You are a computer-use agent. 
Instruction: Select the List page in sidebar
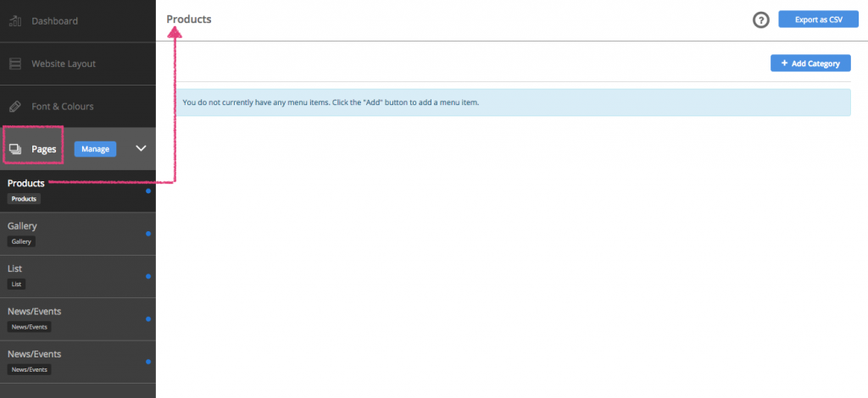(14, 268)
